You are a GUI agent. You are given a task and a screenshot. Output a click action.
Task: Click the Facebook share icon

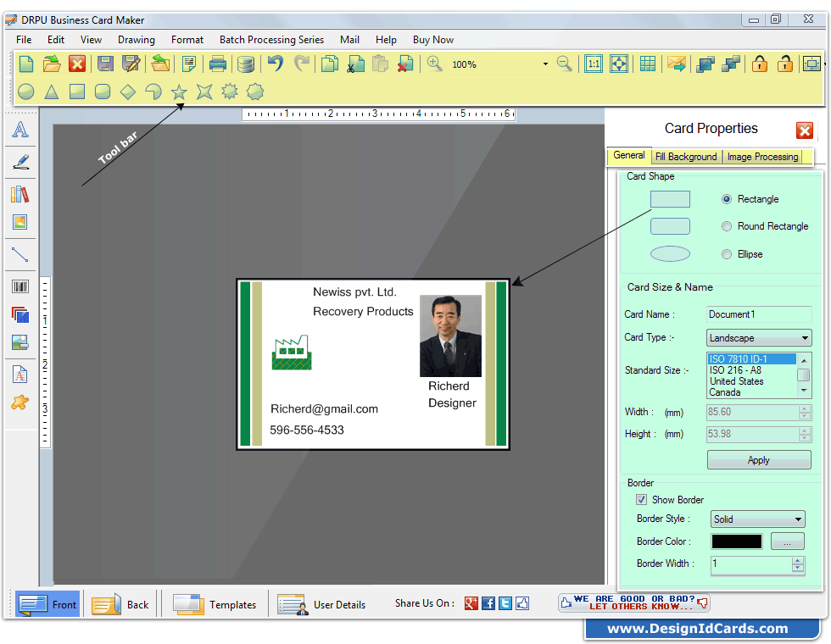pos(488,603)
